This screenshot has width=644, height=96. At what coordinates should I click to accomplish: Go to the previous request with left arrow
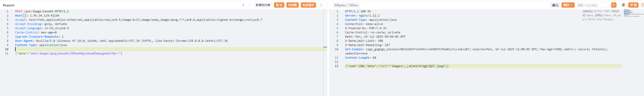[x=243, y=5]
